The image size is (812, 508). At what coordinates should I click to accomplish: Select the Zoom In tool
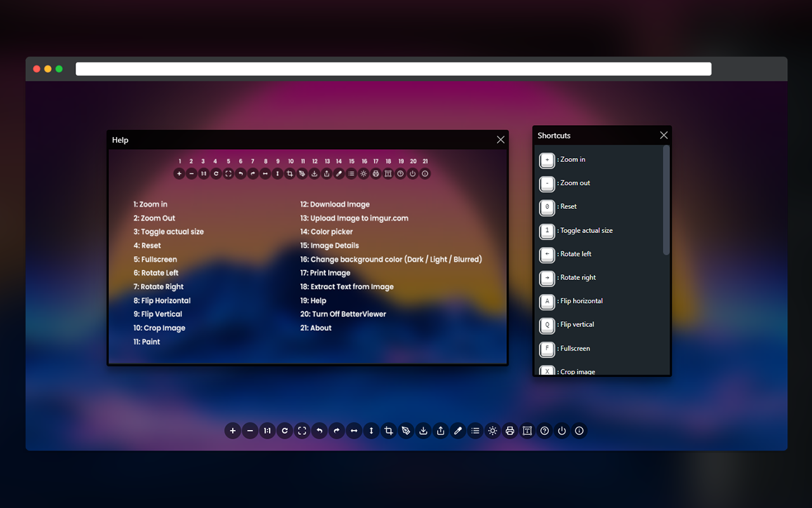[233, 431]
